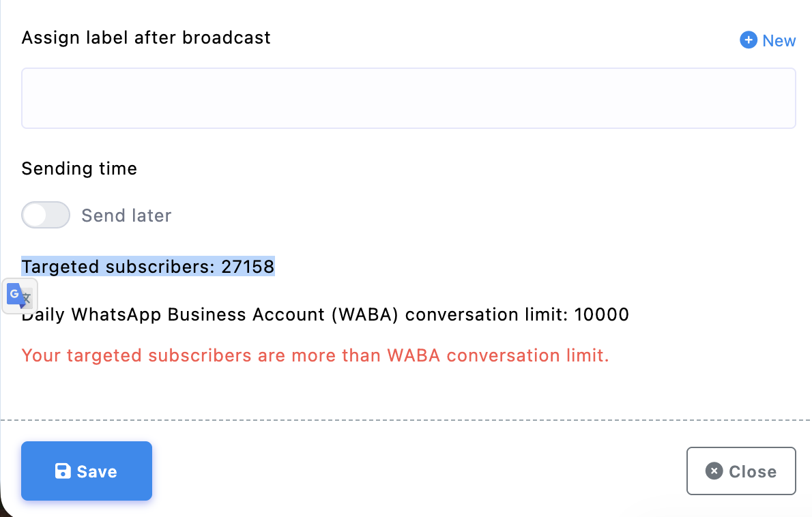The width and height of the screenshot is (812, 517).
Task: Click the Daily WABA conversation limit line
Action: 325,314
